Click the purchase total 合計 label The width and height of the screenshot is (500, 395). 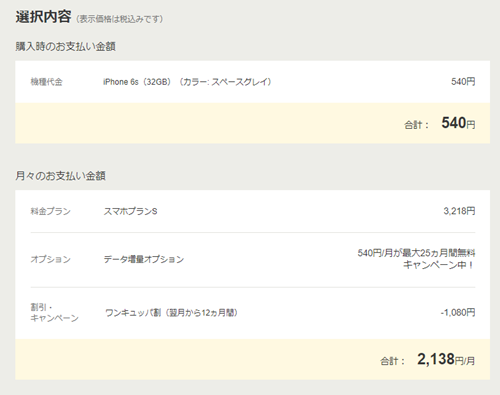(416, 125)
